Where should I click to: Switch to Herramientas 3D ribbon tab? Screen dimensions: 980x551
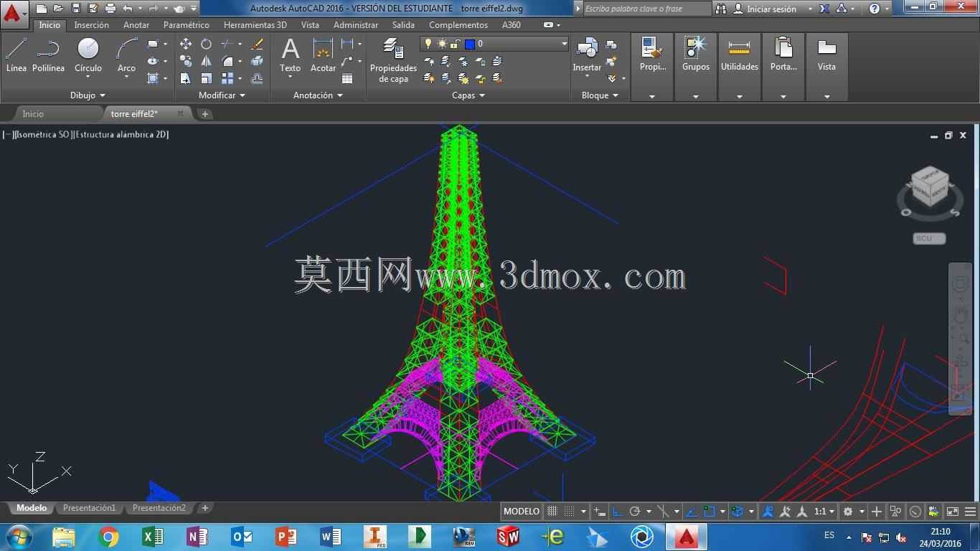point(255,24)
